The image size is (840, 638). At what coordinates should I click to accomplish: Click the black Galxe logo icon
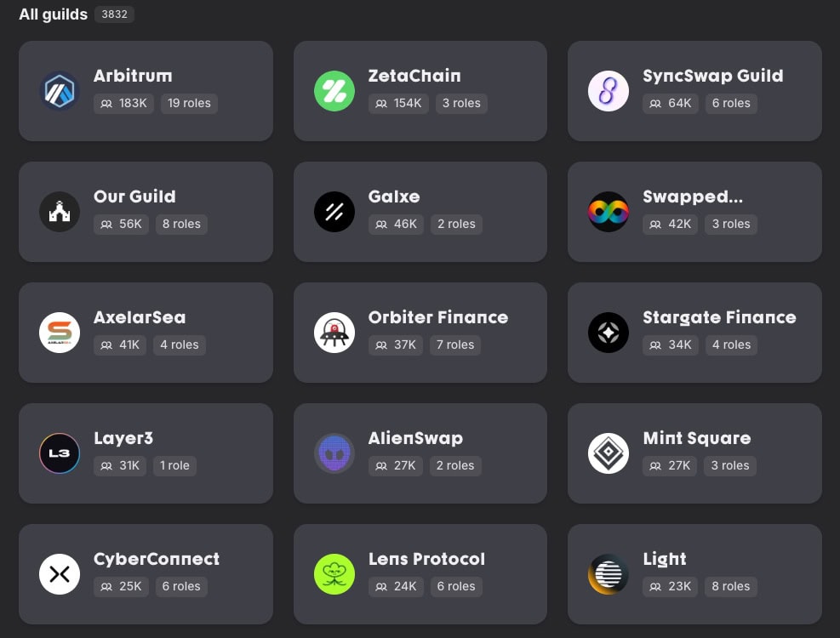(x=334, y=212)
